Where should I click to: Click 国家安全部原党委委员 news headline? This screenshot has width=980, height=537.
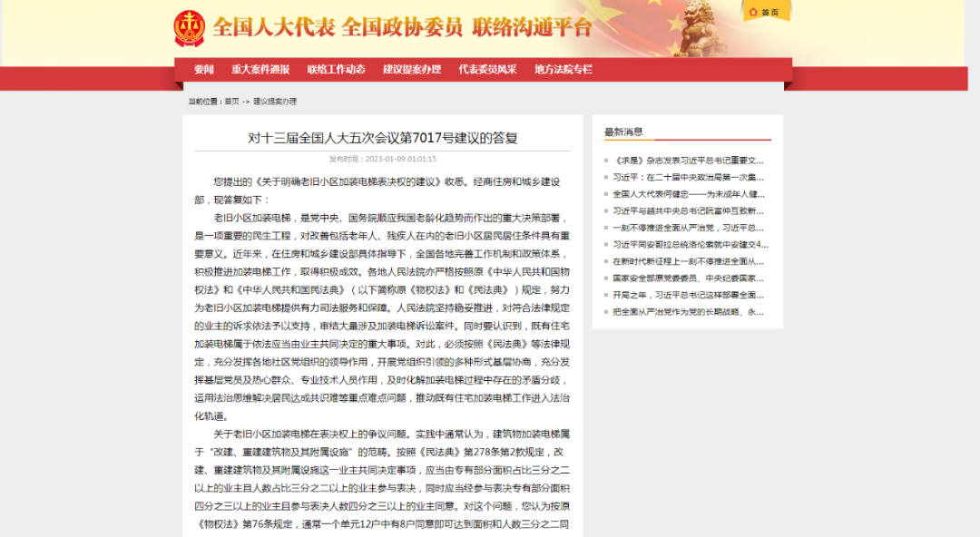pyautogui.click(x=690, y=278)
